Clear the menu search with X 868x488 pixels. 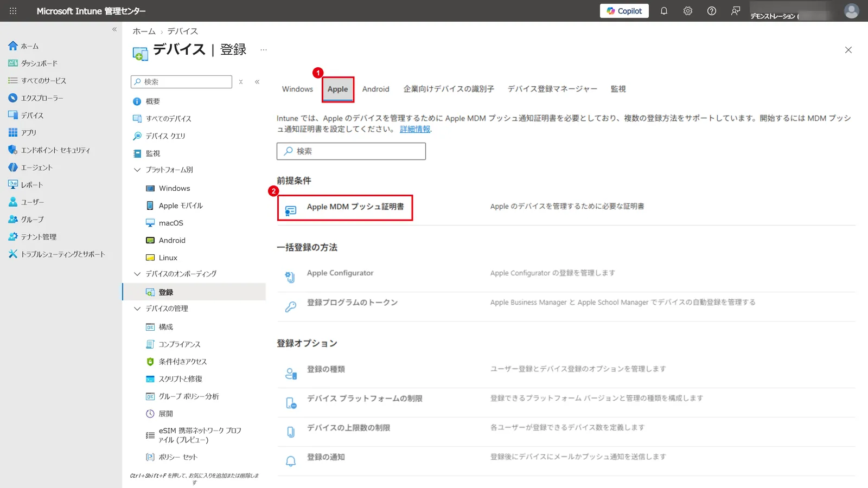(x=241, y=82)
